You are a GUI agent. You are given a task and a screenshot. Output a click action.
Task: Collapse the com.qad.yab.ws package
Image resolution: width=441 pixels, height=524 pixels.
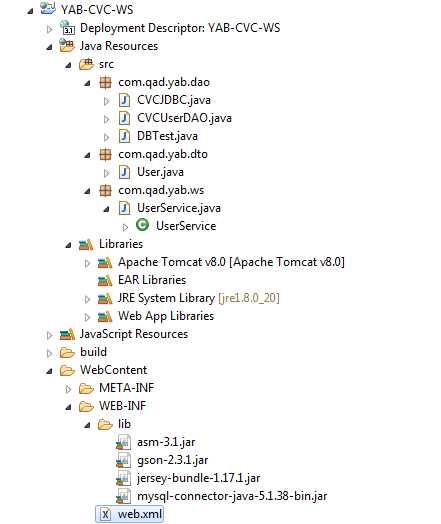click(x=88, y=191)
